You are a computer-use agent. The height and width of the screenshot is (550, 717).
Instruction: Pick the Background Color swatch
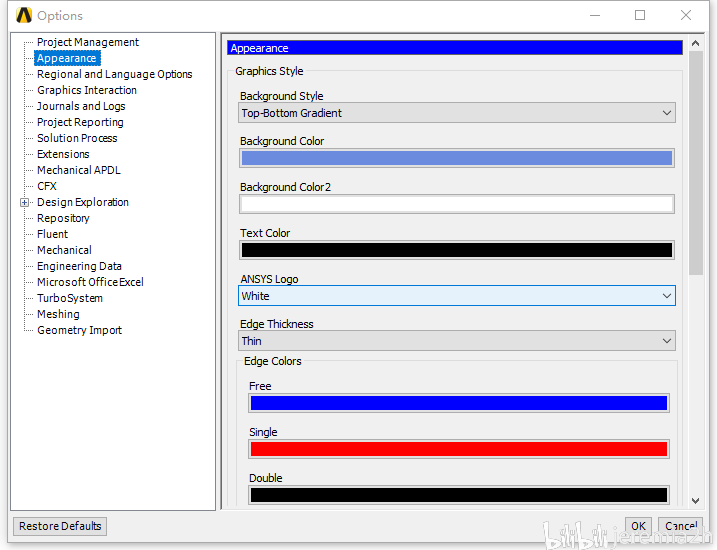[456, 158]
